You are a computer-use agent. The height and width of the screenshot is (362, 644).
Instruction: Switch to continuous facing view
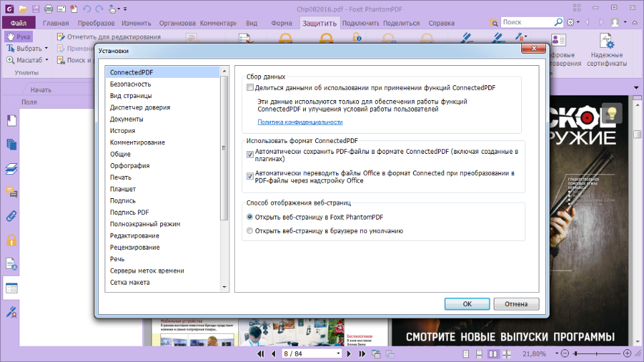(x=506, y=354)
